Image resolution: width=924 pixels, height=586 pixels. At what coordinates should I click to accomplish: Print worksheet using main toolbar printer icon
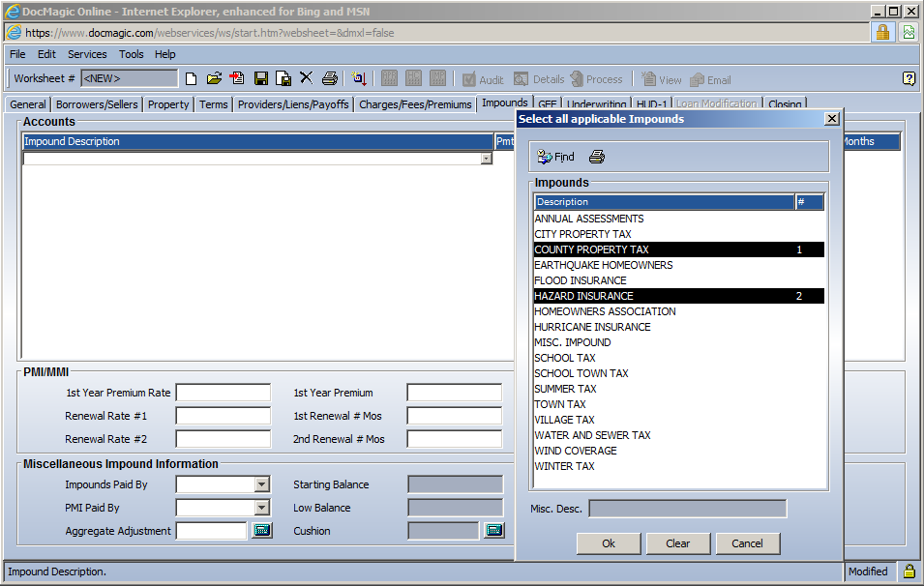[x=330, y=79]
